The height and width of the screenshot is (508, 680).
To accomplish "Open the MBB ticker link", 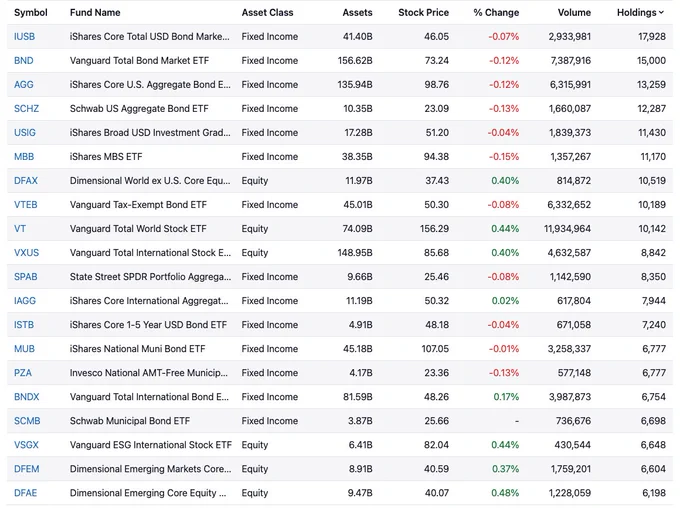I will pos(24,157).
